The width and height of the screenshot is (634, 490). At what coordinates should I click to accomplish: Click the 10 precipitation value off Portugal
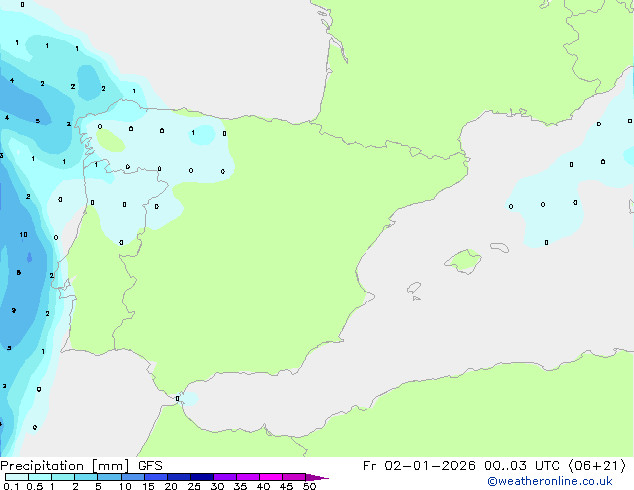(23, 234)
